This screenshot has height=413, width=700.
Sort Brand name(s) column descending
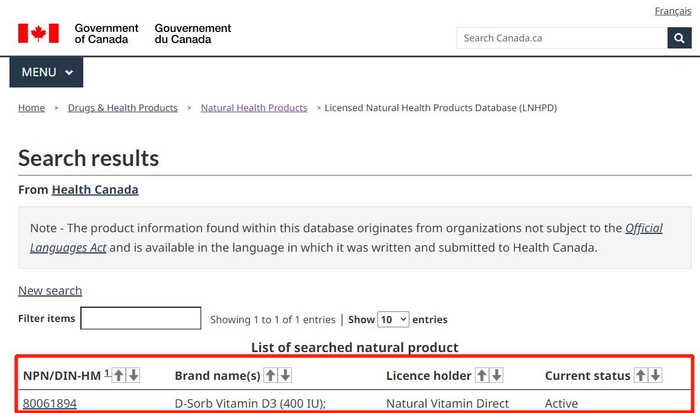pyautogui.click(x=285, y=375)
